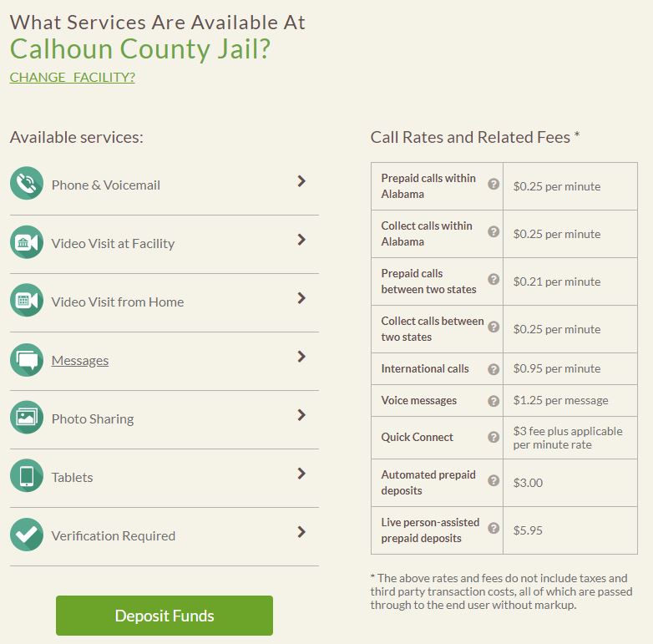Expand the Phone & Voicemail chevron arrow

[302, 181]
